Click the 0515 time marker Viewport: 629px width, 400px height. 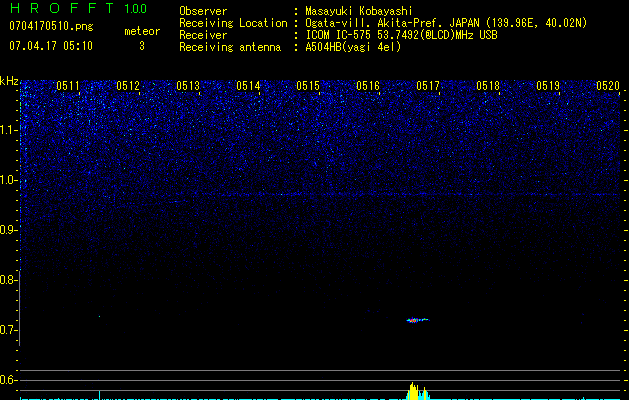pyautogui.click(x=308, y=86)
